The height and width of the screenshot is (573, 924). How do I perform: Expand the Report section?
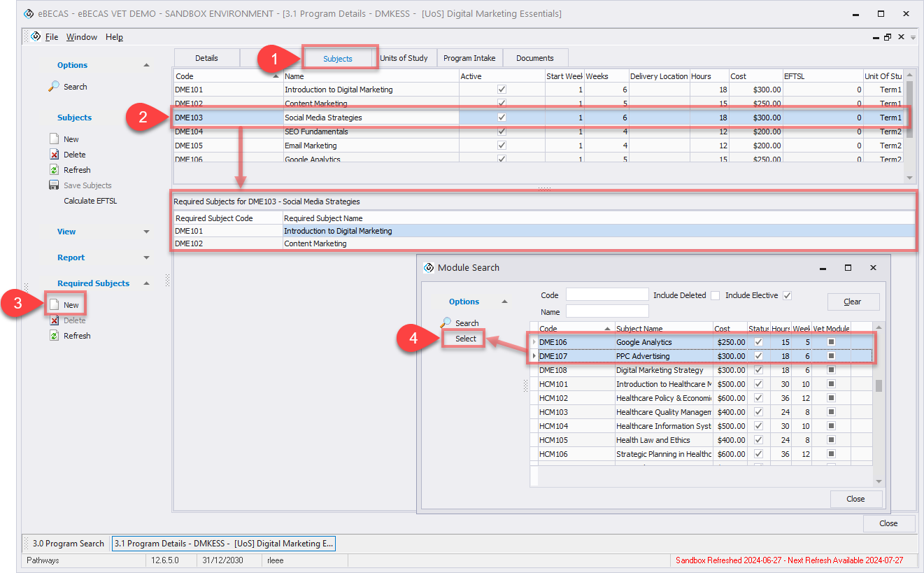(146, 257)
